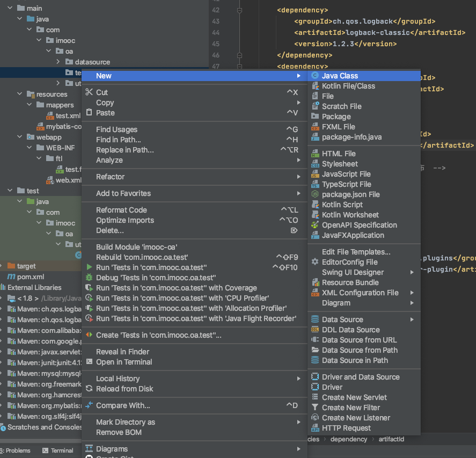Viewport: 476px width, 458px height.
Task: Click the Create New Listener icon
Action: point(315,418)
